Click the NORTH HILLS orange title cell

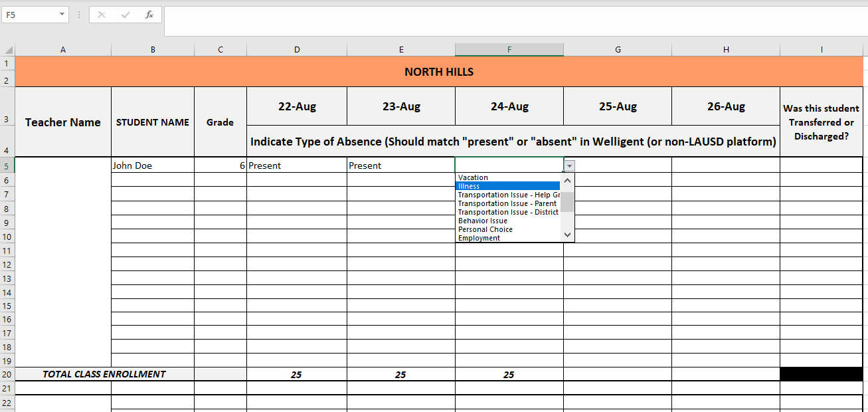pyautogui.click(x=439, y=72)
